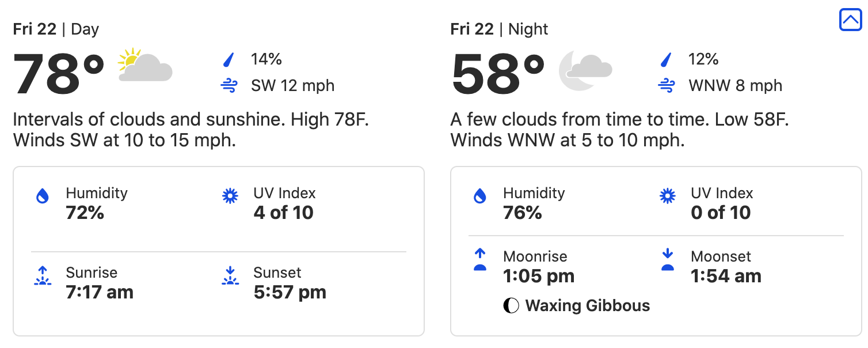Click the Moonset icon
The height and width of the screenshot is (348, 868).
tap(667, 260)
